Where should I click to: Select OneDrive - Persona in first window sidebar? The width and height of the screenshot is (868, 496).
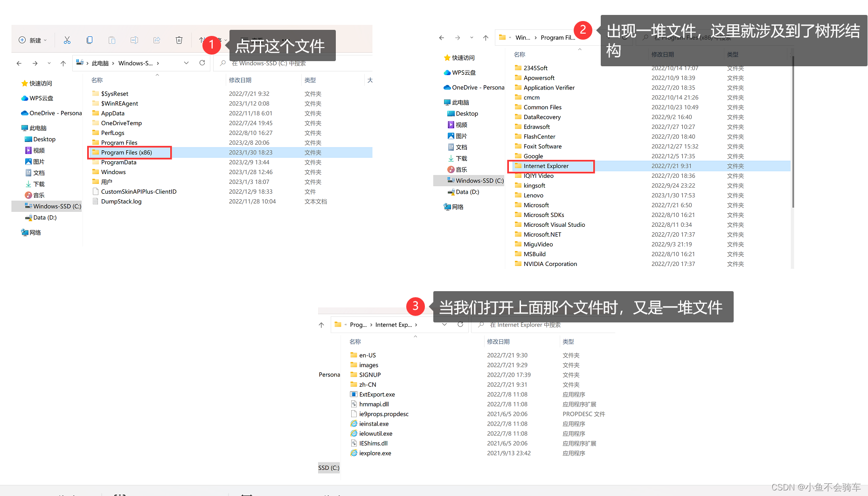point(51,113)
